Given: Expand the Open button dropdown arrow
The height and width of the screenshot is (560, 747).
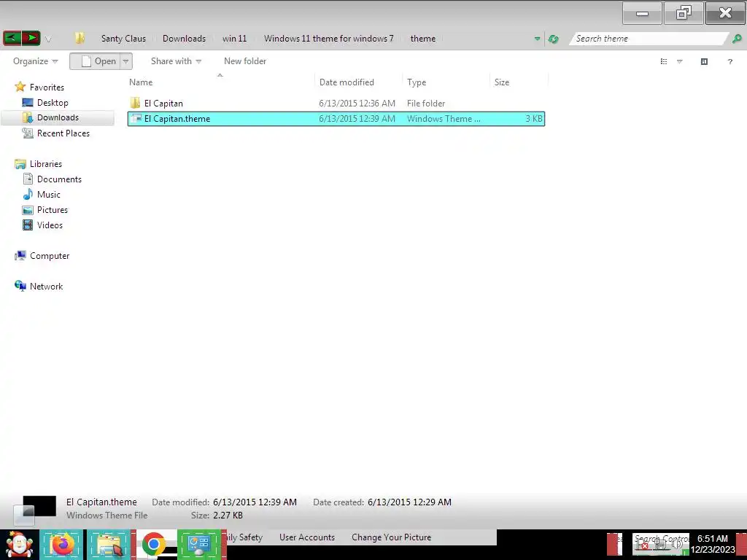Looking at the screenshot, I should tap(125, 61).
